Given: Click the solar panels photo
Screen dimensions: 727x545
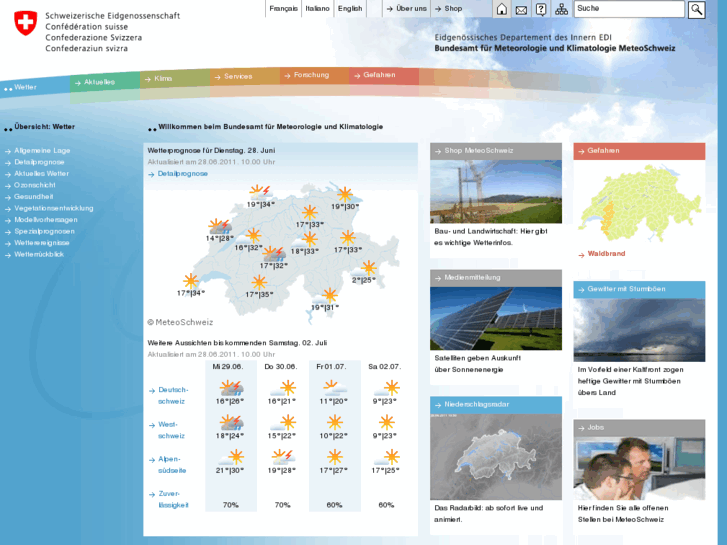Looking at the screenshot, I should point(496,318).
